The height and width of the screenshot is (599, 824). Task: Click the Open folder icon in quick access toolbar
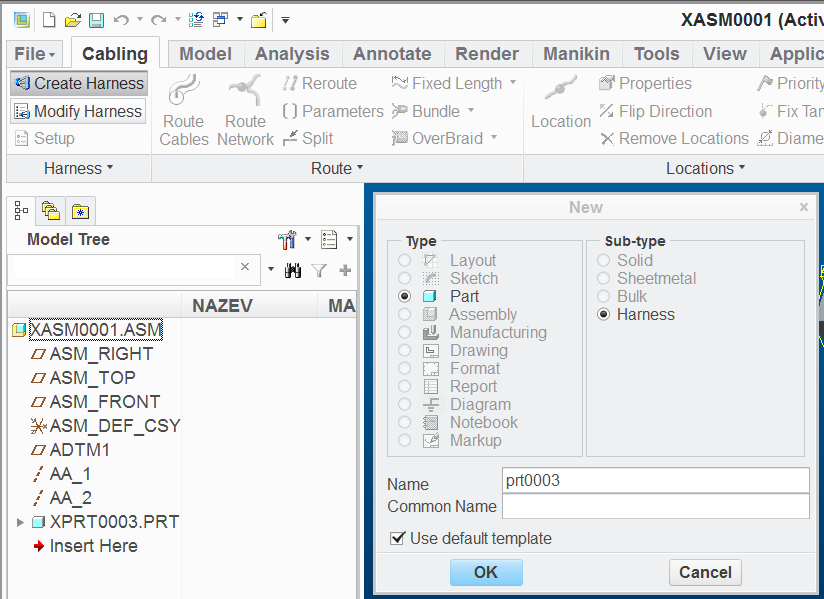click(73, 20)
